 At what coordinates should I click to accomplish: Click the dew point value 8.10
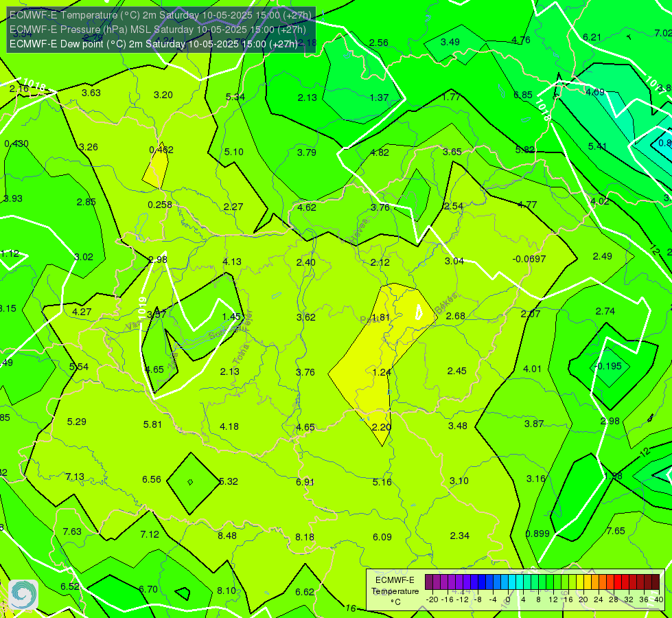[x=227, y=591]
